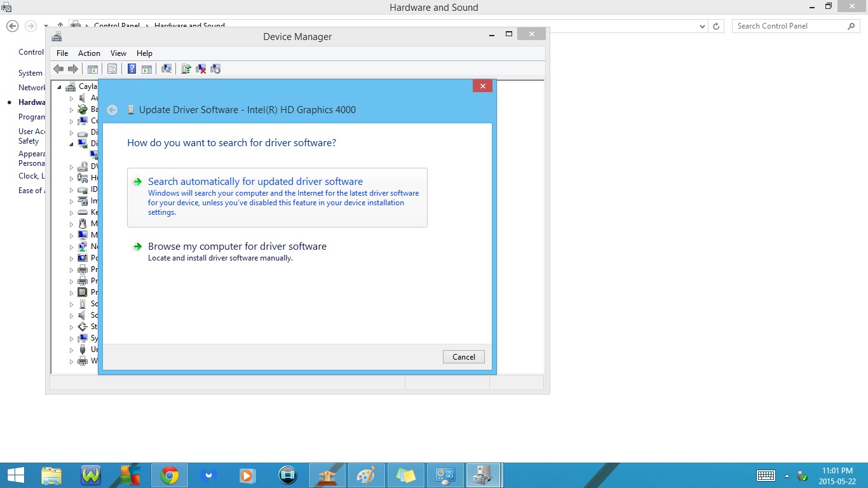Open Network link in Control Panel sidebar

(32, 88)
